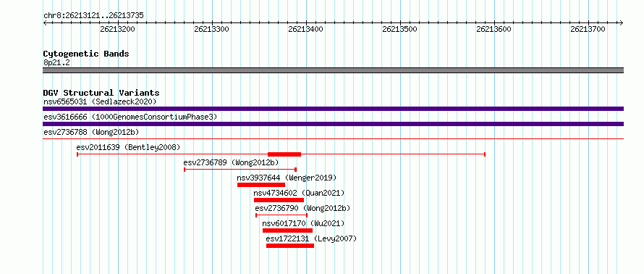644x274 pixels.
Task: Click the chr8:26213121..26213735 region label
Action: (93, 16)
